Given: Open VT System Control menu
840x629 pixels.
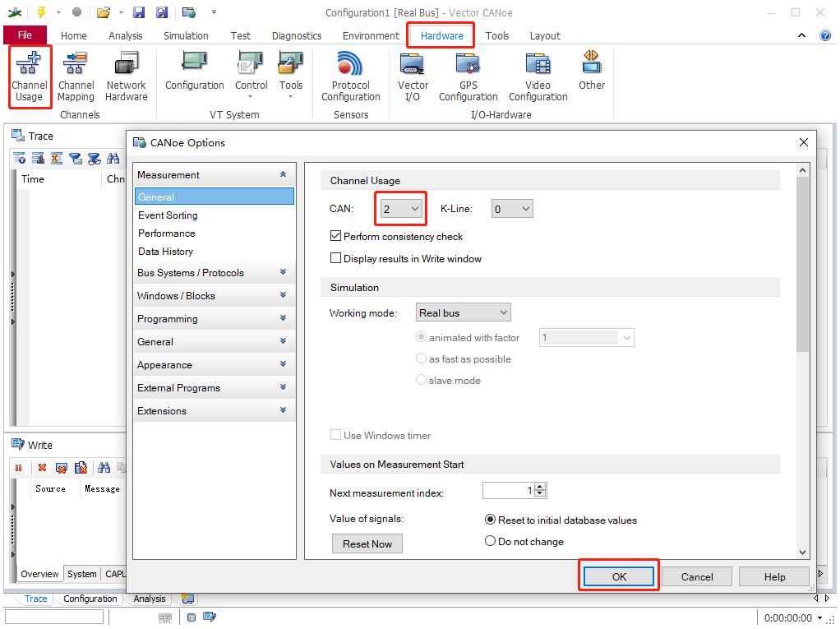Looking at the screenshot, I should (251, 75).
